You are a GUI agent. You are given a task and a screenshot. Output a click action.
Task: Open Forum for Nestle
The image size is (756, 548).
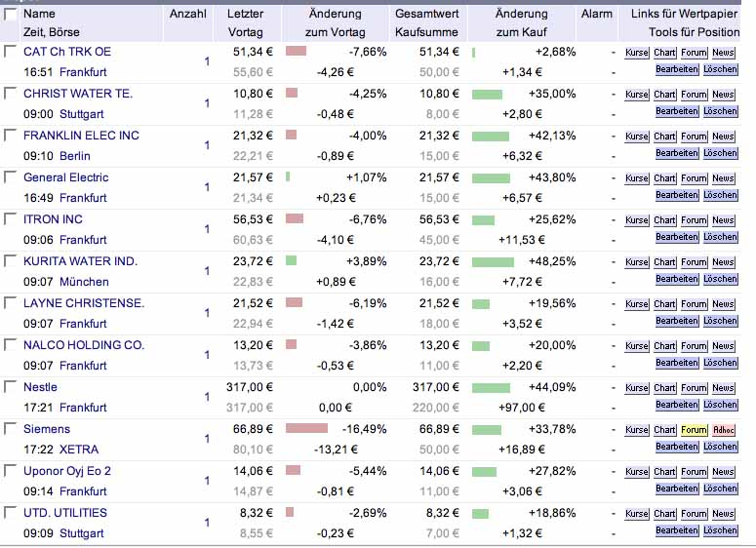pos(694,388)
